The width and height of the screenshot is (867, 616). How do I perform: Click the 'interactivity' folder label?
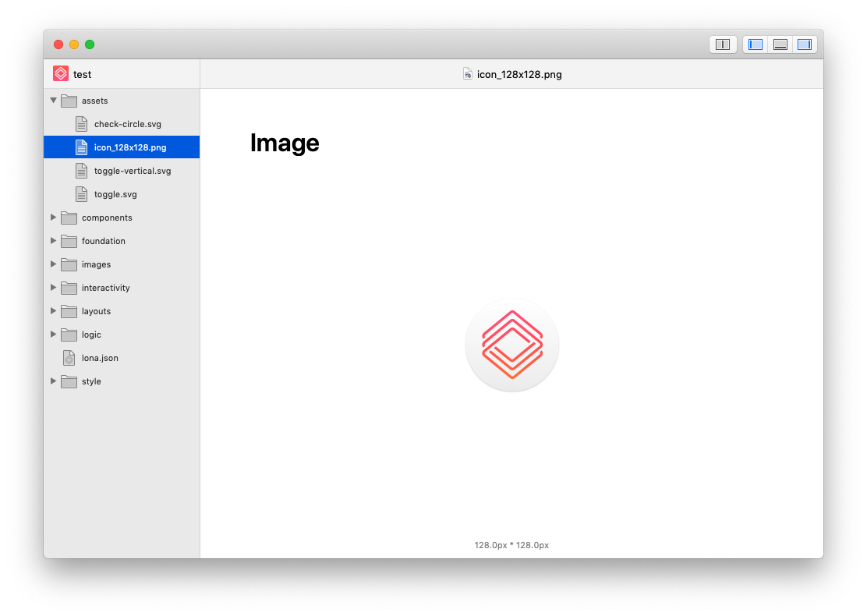click(x=105, y=288)
